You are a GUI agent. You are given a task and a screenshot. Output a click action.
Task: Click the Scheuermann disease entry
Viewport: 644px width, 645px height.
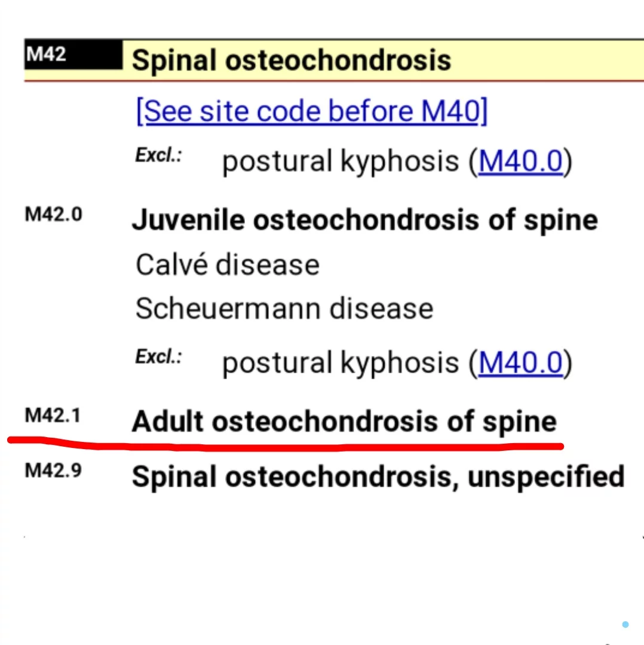click(x=284, y=309)
